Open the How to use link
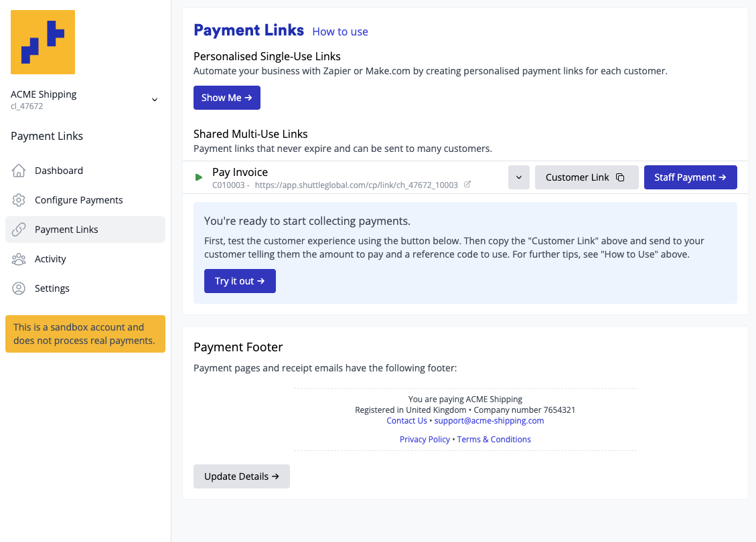Viewport: 756px width, 542px height. tap(340, 31)
